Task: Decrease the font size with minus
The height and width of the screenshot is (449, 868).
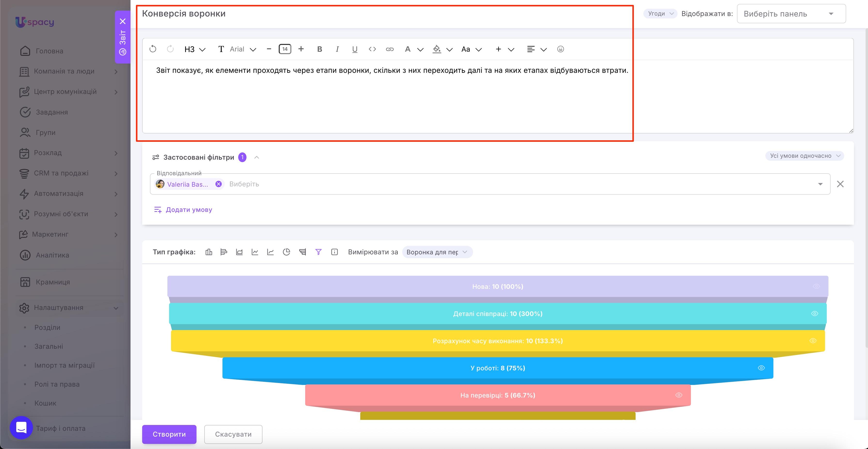Action: tap(269, 49)
